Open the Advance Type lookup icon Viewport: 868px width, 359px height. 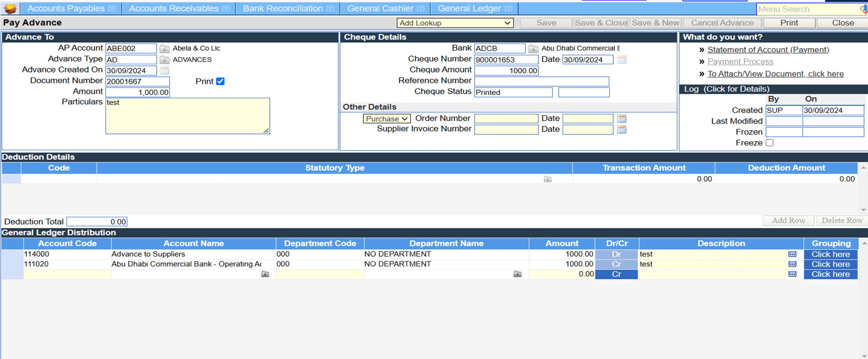[x=164, y=60]
